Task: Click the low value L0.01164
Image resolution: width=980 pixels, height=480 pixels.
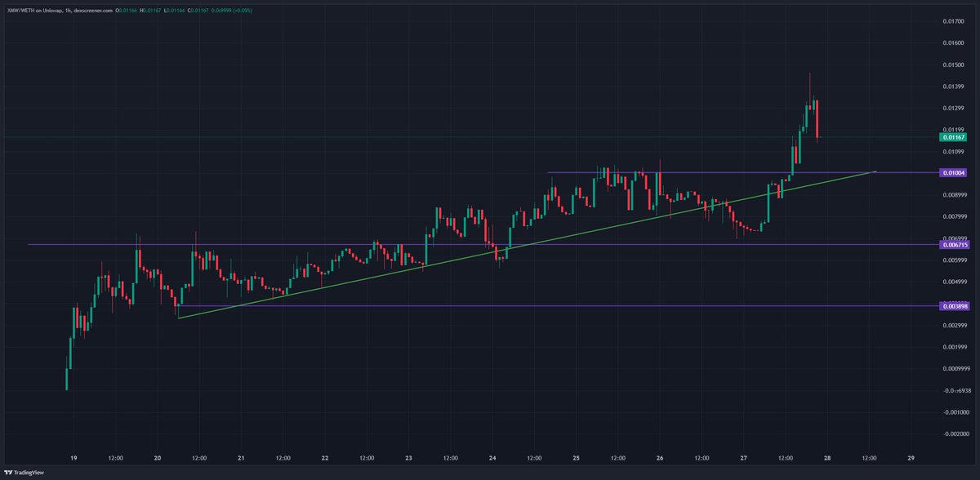Action: point(174,11)
